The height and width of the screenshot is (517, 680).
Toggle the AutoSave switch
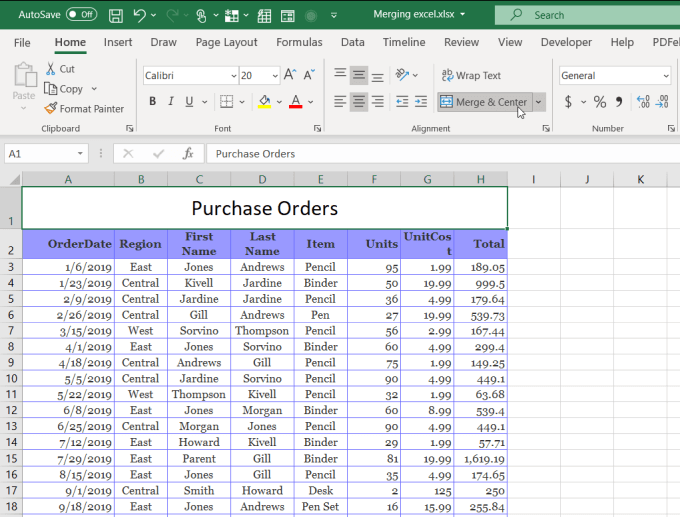point(81,15)
